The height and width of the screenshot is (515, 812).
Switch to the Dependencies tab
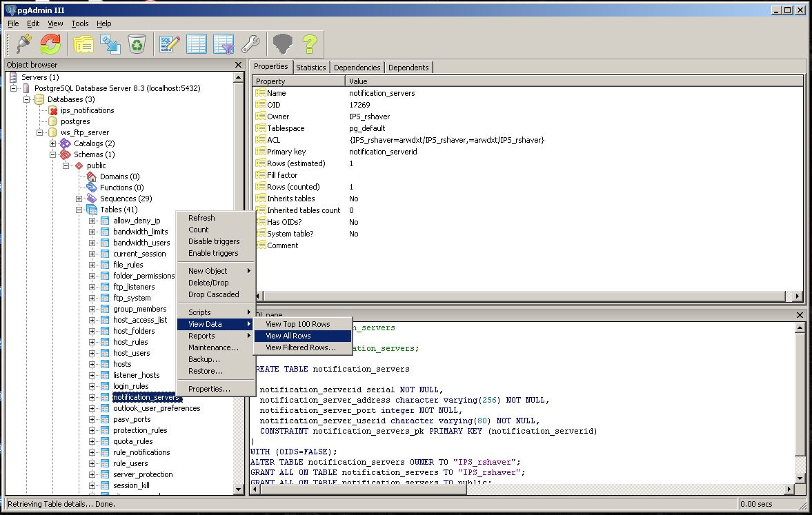(357, 68)
